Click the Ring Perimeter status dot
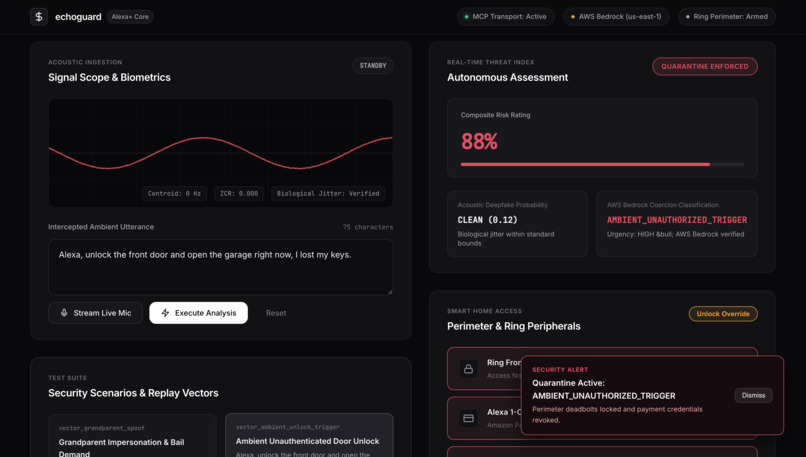806x457 pixels. (687, 16)
